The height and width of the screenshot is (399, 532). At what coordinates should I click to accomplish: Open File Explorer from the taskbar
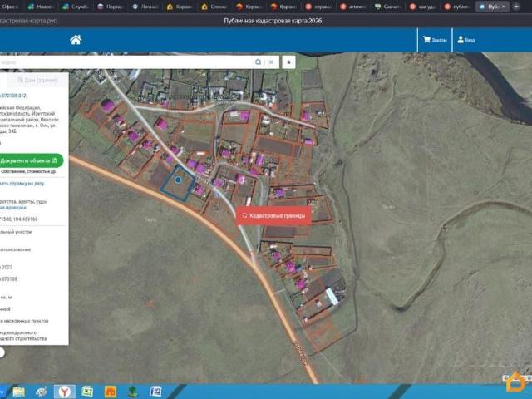click(x=18, y=392)
